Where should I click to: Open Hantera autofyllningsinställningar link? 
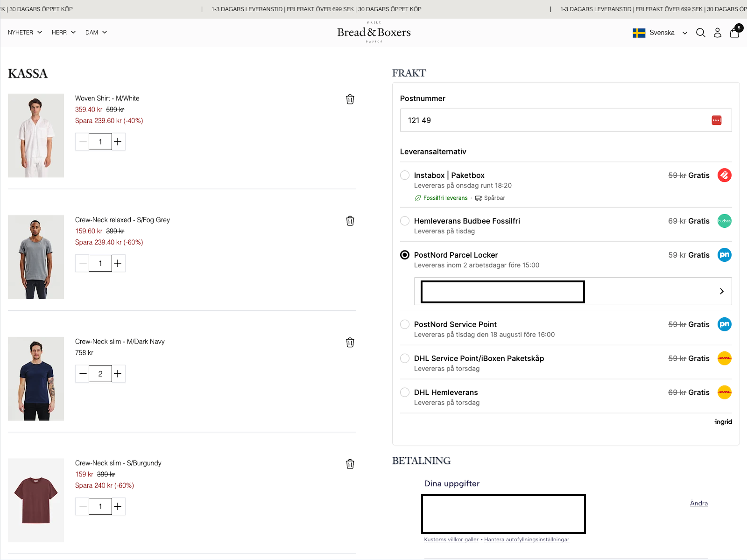(x=527, y=539)
